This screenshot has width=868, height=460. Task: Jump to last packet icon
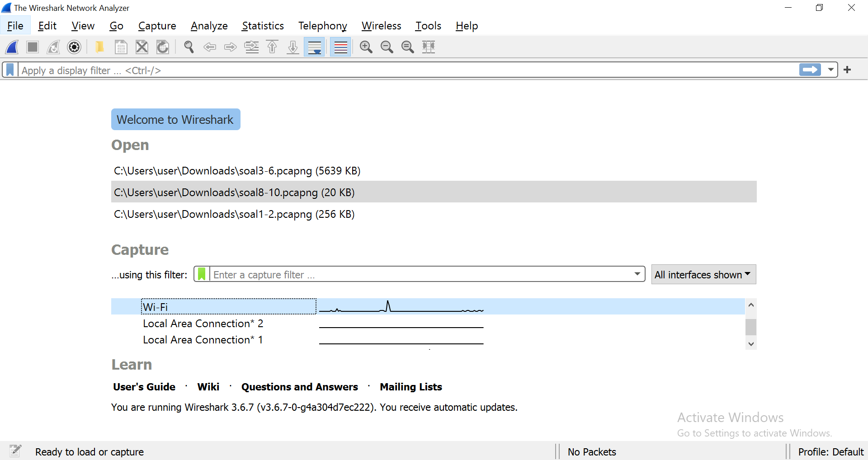[293, 47]
